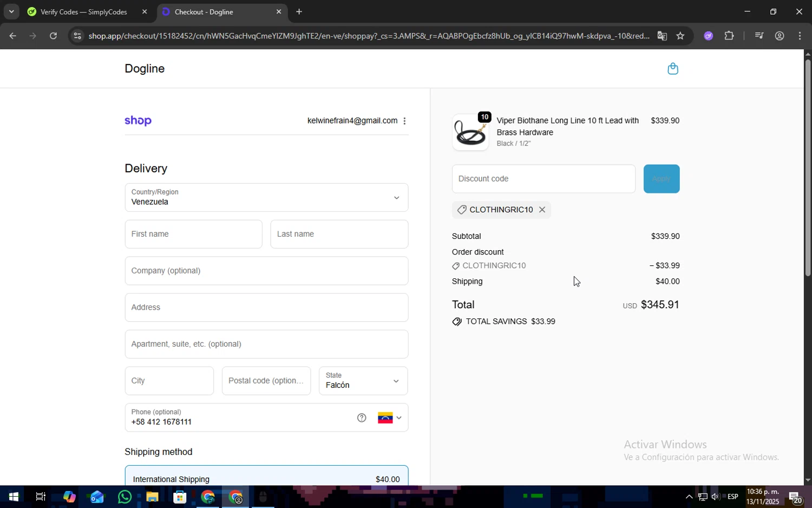This screenshot has height=508, width=812.
Task: Open WhatsApp from the taskbar
Action: coord(125,497)
